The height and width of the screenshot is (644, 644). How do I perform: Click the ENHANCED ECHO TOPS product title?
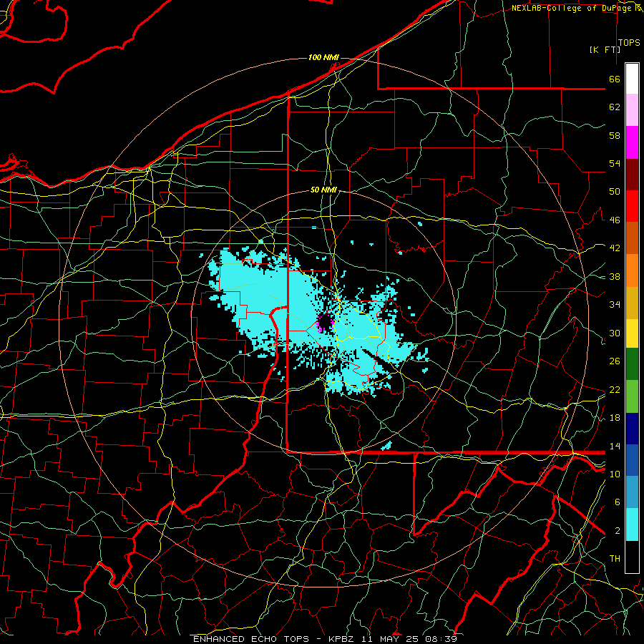coord(251,639)
